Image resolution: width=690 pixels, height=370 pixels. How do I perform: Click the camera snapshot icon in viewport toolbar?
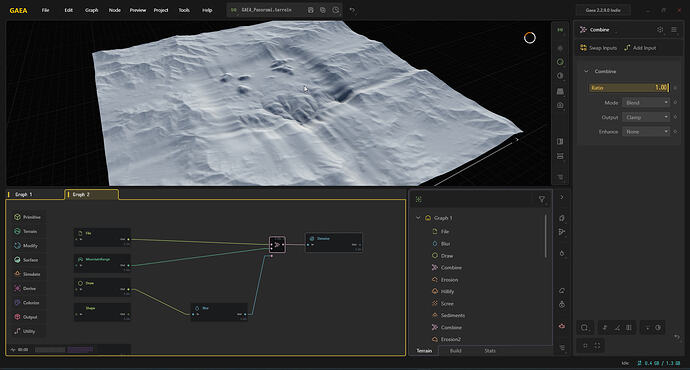[560, 105]
